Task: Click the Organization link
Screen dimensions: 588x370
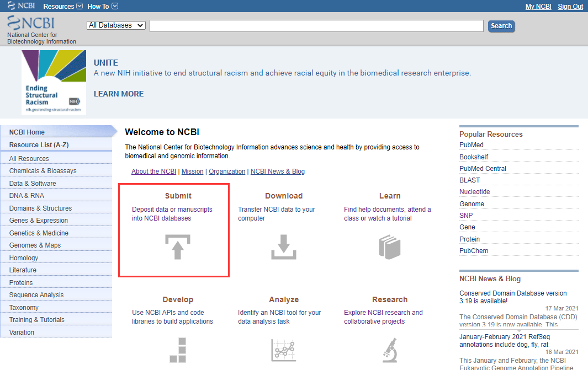Action: pos(227,171)
